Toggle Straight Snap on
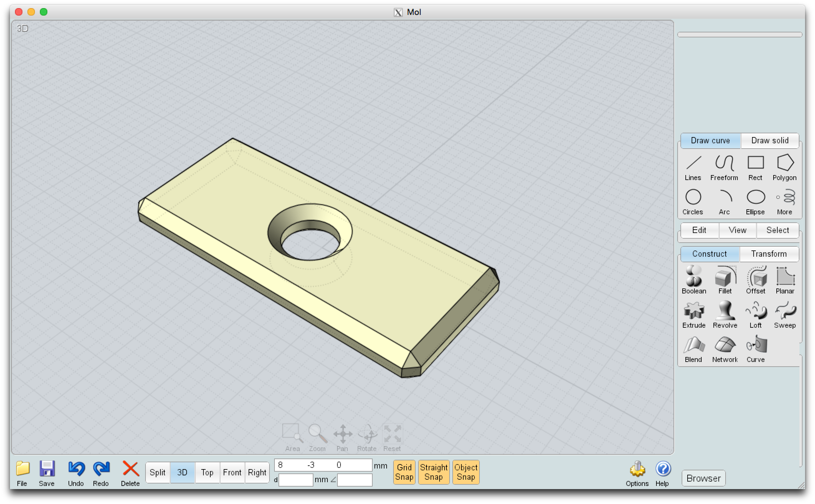Screen dimensions: 815x504 tap(434, 473)
